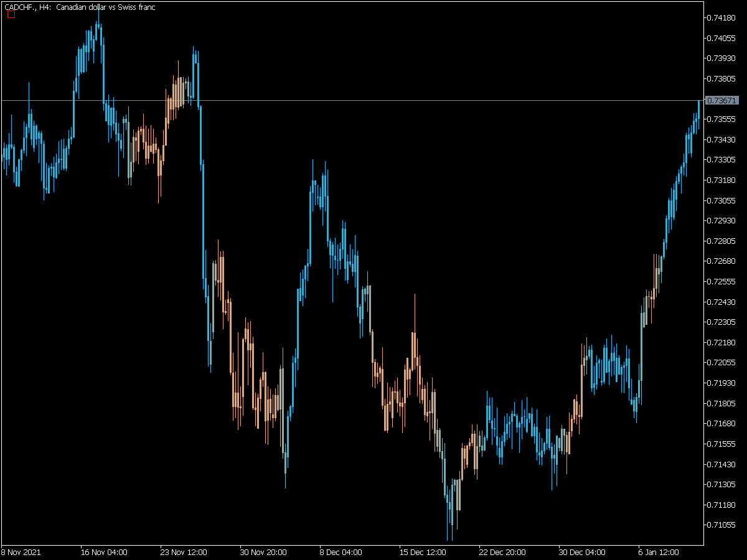Click the 0.73180 price scale label
The image size is (747, 560).
(x=721, y=180)
